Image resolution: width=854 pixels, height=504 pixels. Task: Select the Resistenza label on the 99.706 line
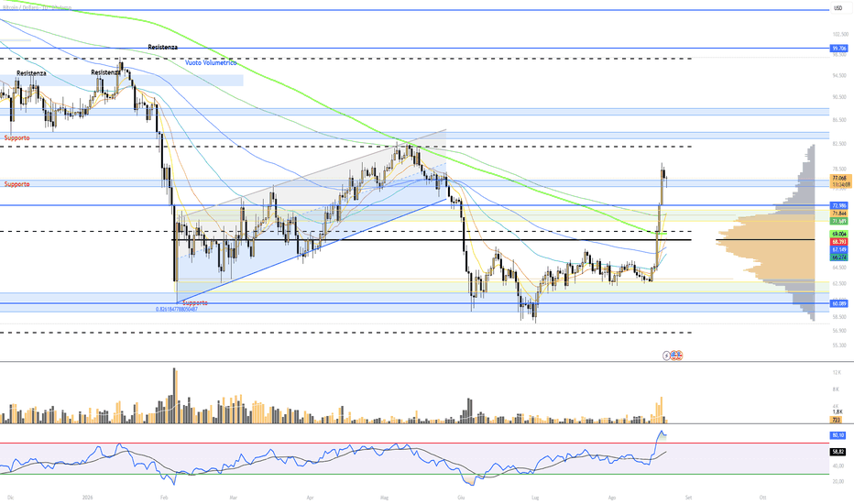click(x=162, y=48)
